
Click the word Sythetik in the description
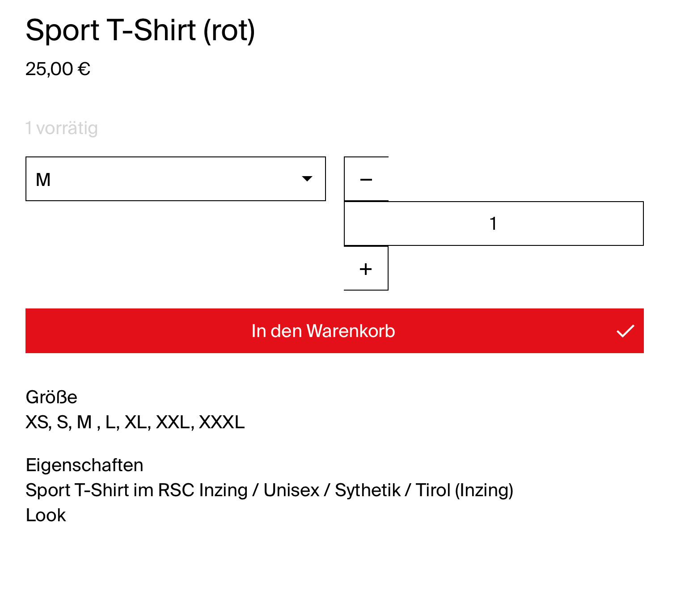pyautogui.click(x=368, y=490)
